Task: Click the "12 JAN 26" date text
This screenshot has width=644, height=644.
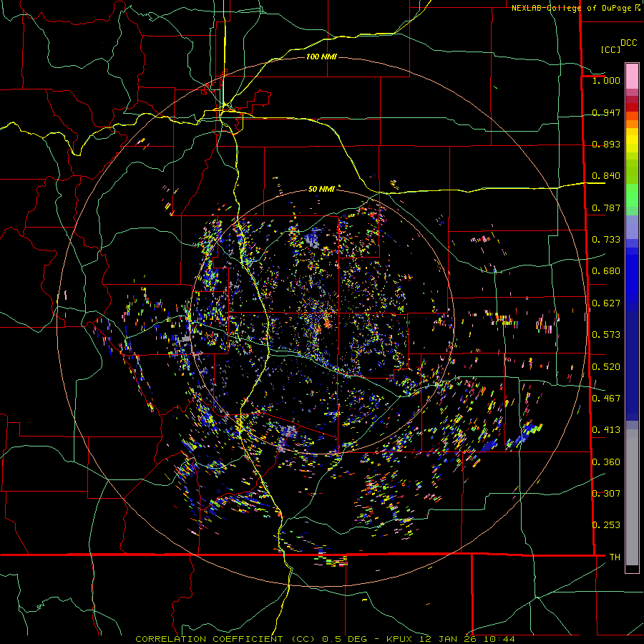Action: 448,639
